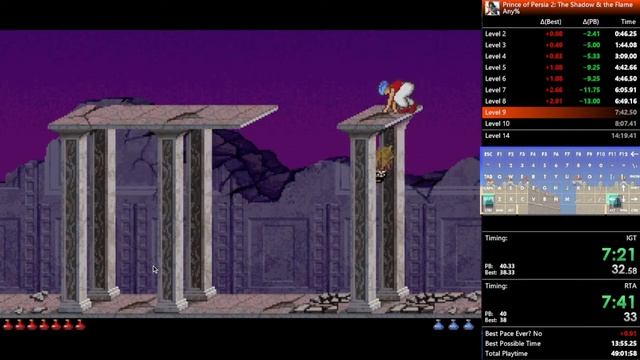Select the 'Level 6' split row label
The image size is (640, 360).
(496, 79)
